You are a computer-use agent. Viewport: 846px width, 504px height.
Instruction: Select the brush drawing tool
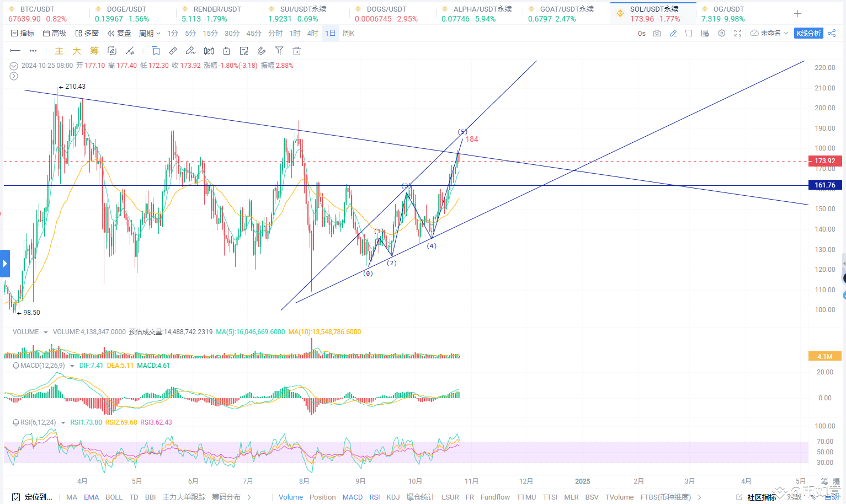click(x=190, y=50)
